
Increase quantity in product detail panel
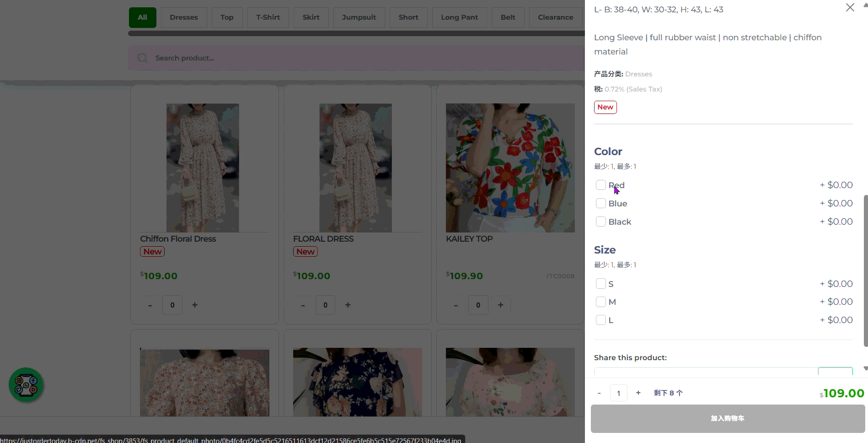(x=638, y=393)
